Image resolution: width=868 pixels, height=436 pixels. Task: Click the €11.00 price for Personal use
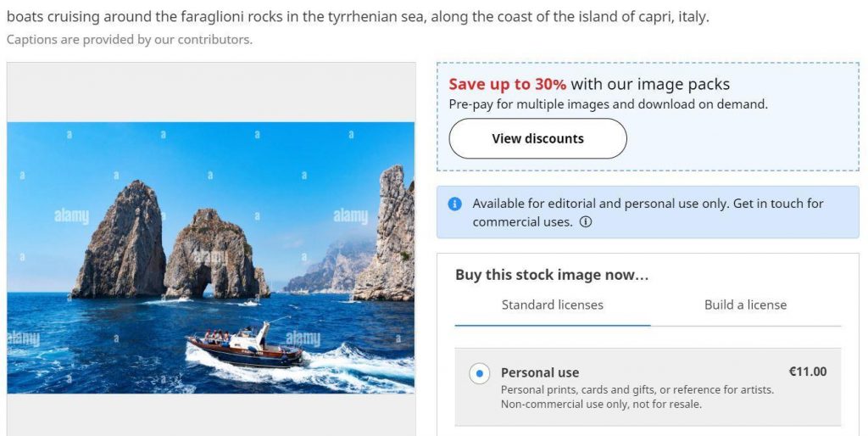click(x=807, y=372)
